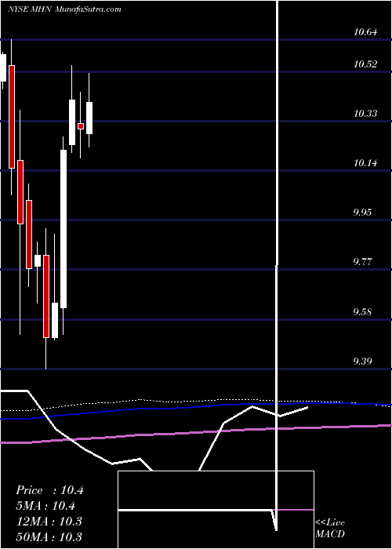
Task: Click the last white candlestick on the chart
Action: coord(89,118)
